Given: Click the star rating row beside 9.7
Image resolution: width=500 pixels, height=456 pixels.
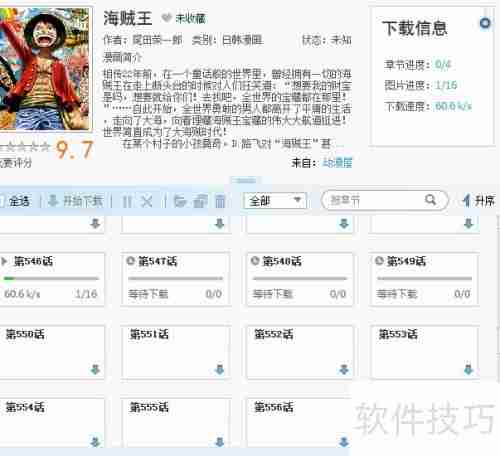Looking at the screenshot, I should click(25, 147).
